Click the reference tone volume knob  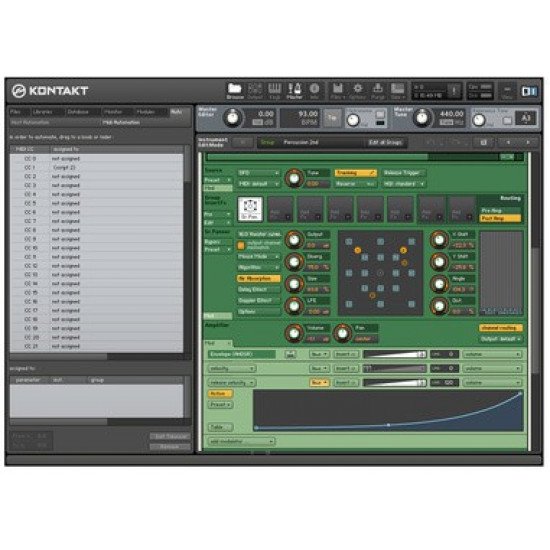[479, 120]
